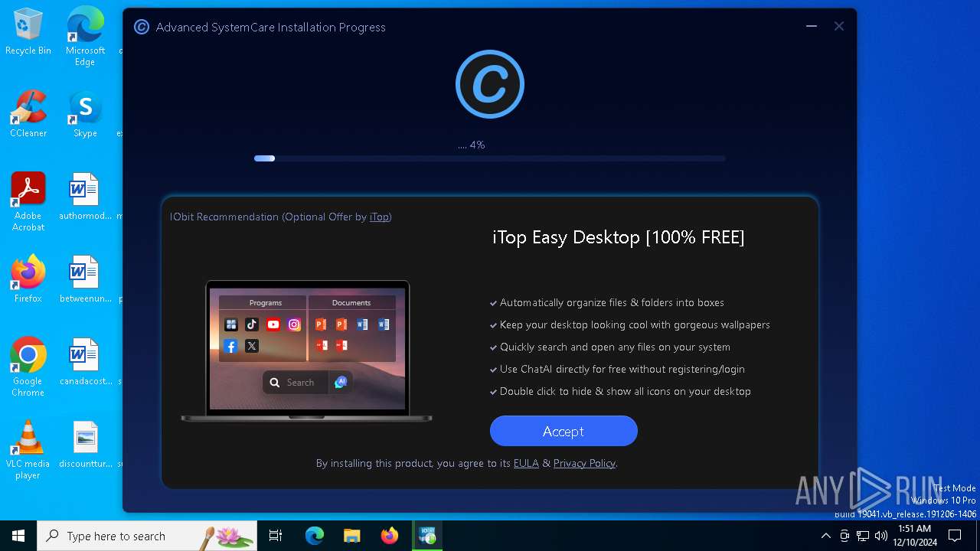980x551 pixels.
Task: Click the ChatAI icon beside preview search
Action: pos(341,382)
